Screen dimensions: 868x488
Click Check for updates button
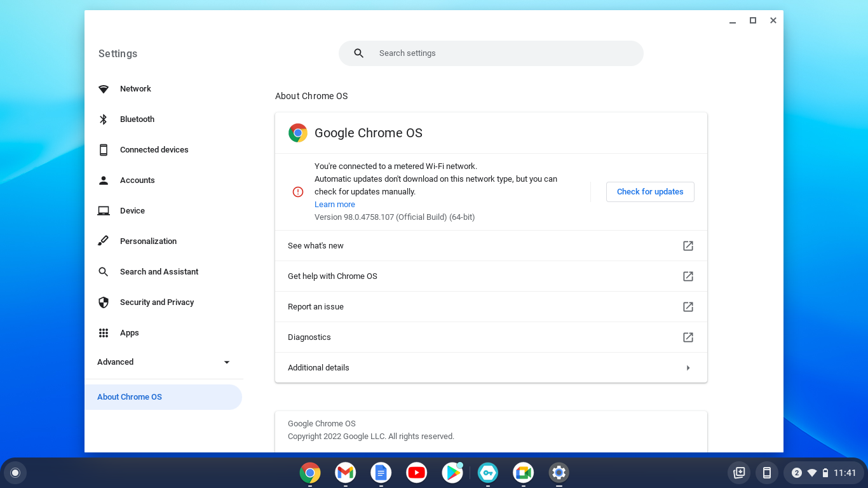tap(650, 192)
